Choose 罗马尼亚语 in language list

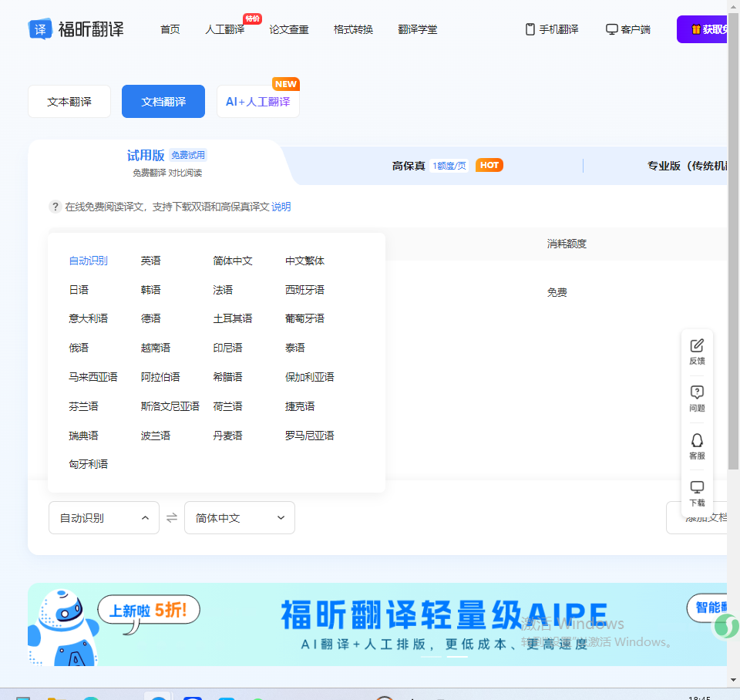point(310,436)
